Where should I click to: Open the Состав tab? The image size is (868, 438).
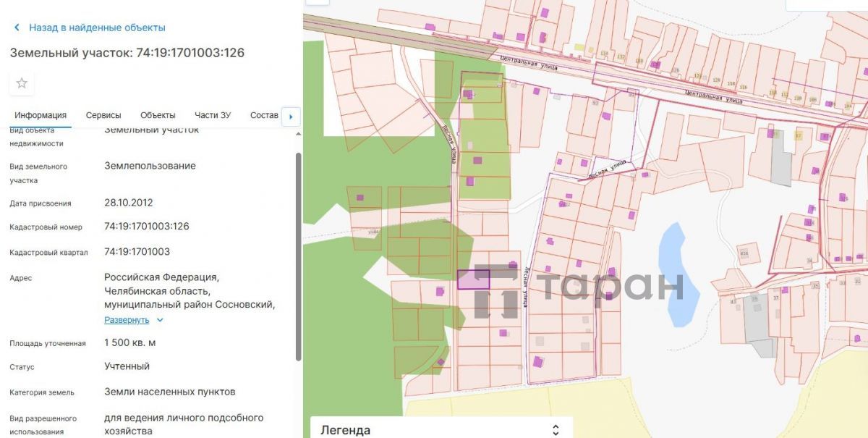pyautogui.click(x=264, y=115)
